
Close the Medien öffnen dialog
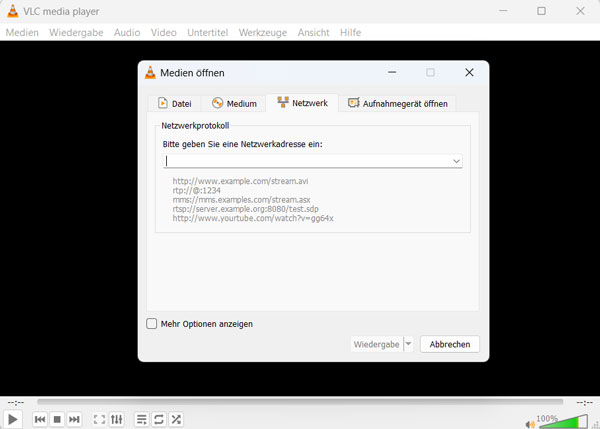click(469, 72)
